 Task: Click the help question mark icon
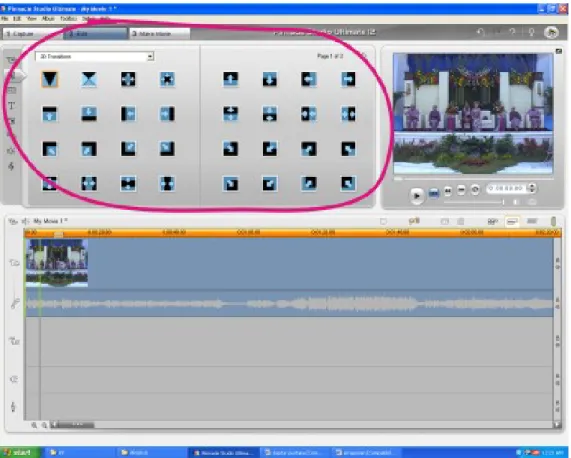[512, 32]
